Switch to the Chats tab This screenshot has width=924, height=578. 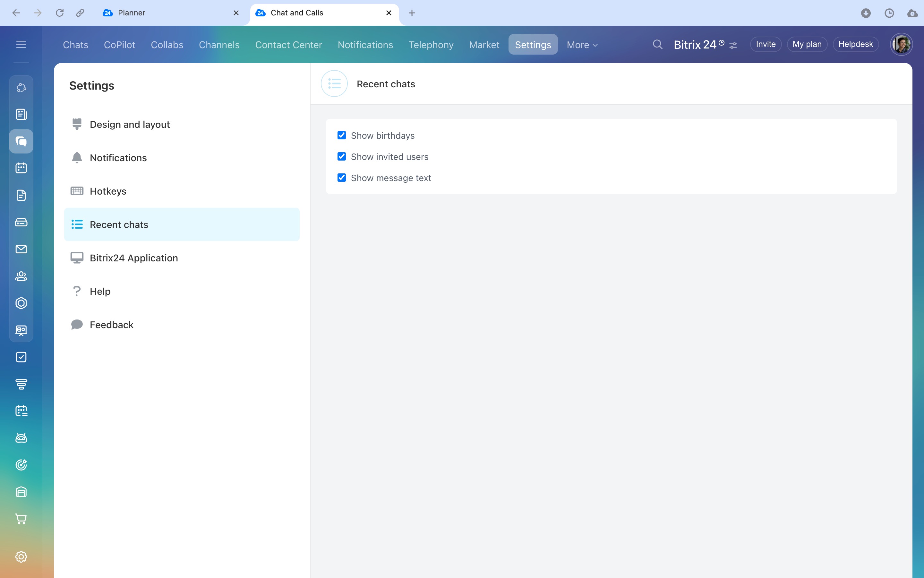[76, 45]
